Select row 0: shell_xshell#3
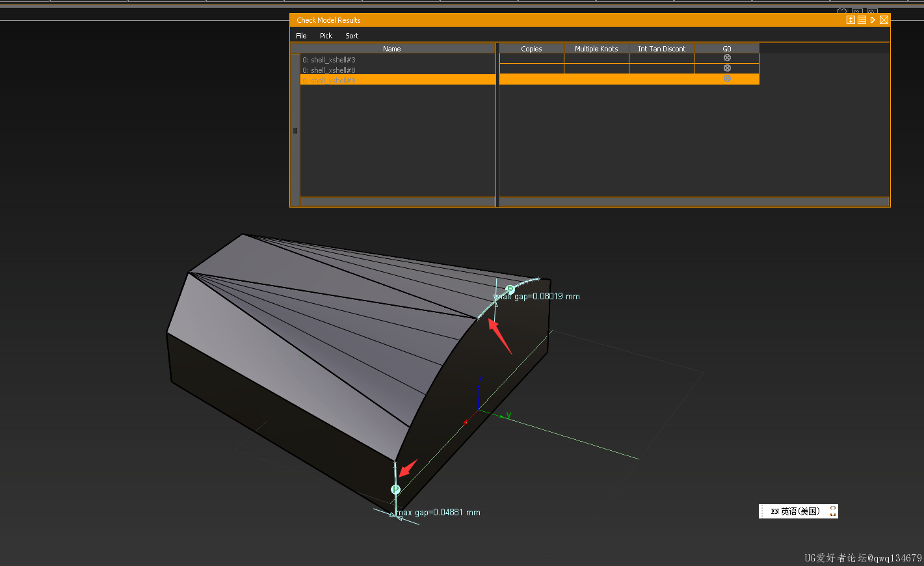Viewport: 924px width, 566px height. point(397,59)
